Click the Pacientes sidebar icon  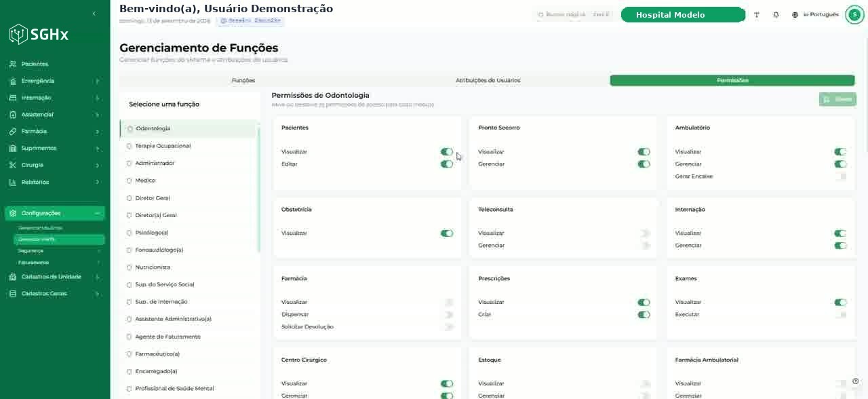[13, 64]
